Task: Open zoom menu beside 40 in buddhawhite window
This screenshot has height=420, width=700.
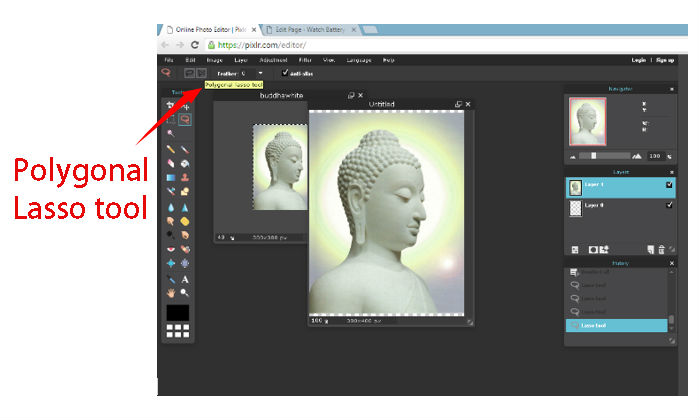Action: (232, 238)
